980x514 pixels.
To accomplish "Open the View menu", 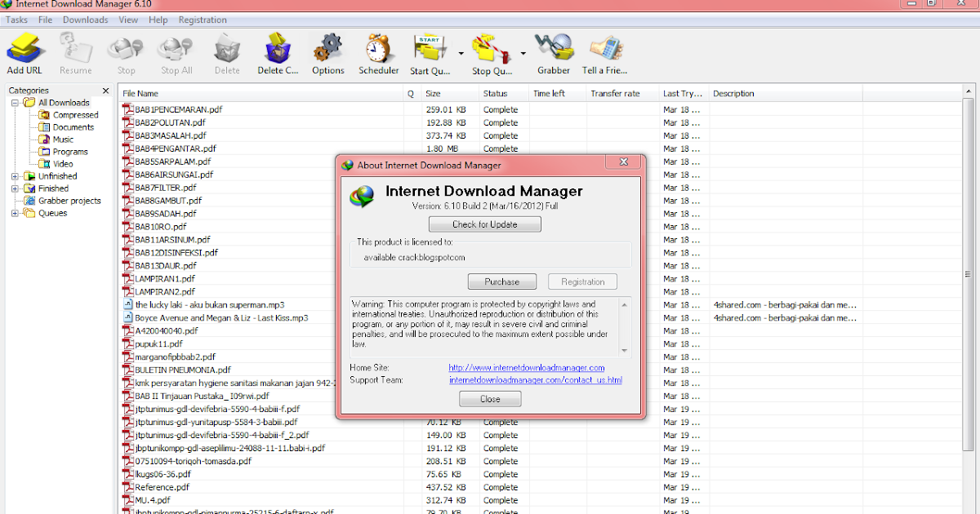I will 128,20.
